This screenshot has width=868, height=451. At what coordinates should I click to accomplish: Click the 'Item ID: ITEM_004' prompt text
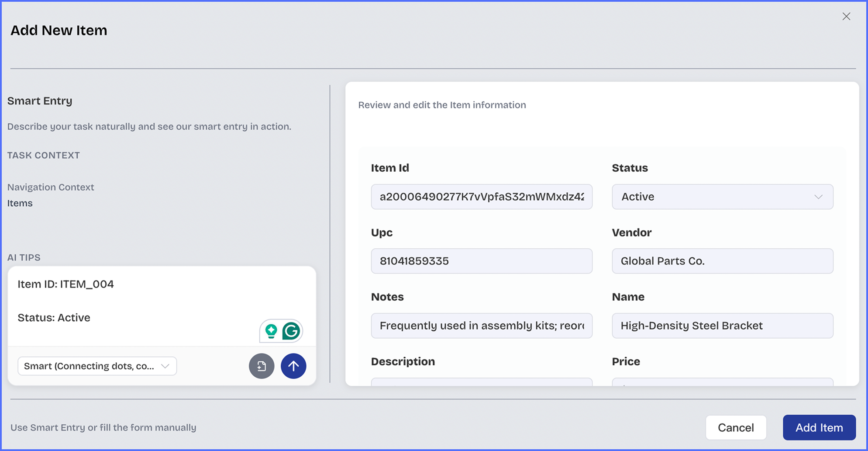tap(66, 284)
